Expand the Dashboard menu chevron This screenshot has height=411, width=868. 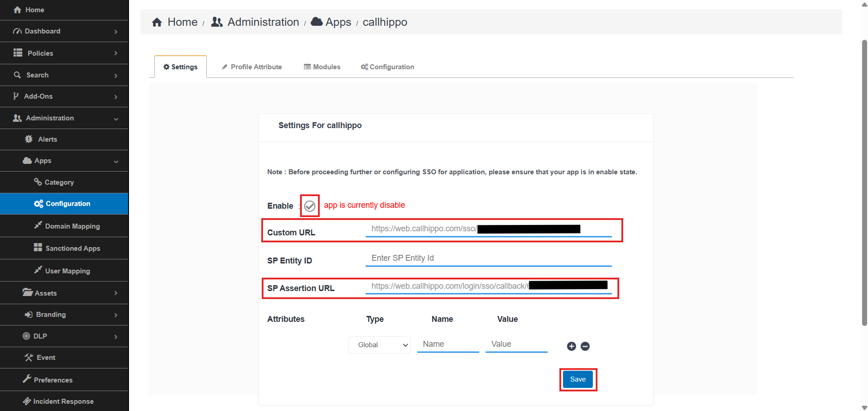[x=116, y=32]
